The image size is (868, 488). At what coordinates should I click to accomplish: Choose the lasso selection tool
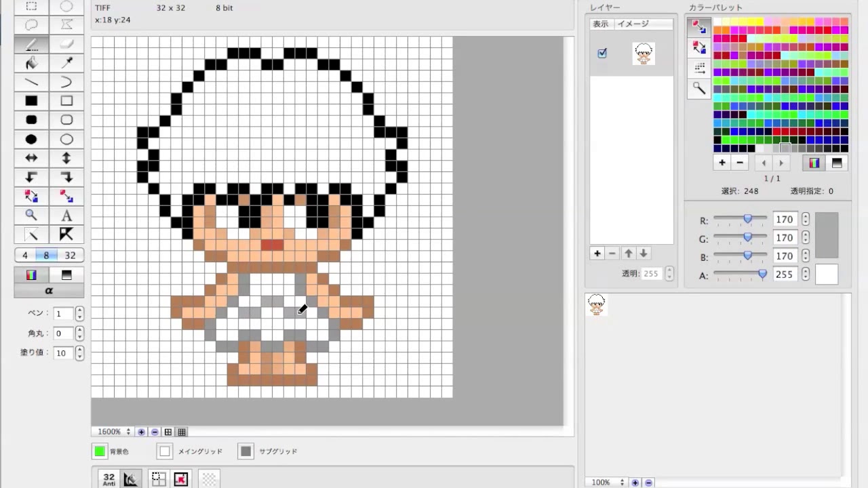tap(31, 25)
